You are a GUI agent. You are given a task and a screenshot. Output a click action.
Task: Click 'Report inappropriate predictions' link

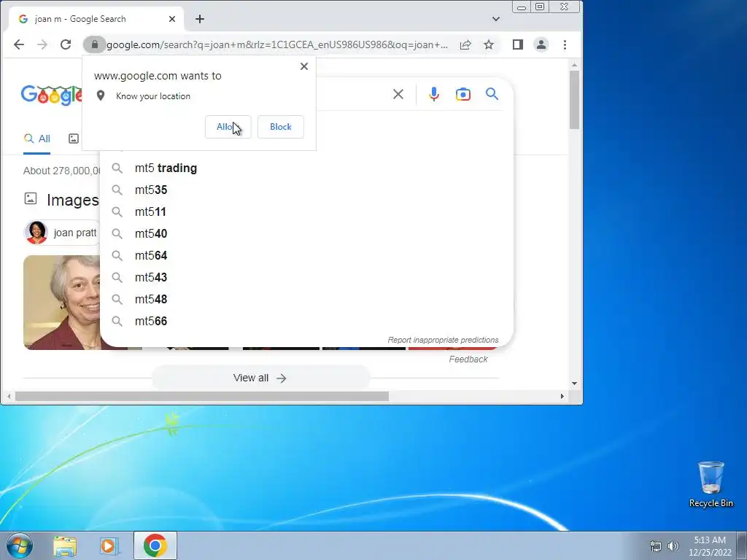pyautogui.click(x=443, y=340)
